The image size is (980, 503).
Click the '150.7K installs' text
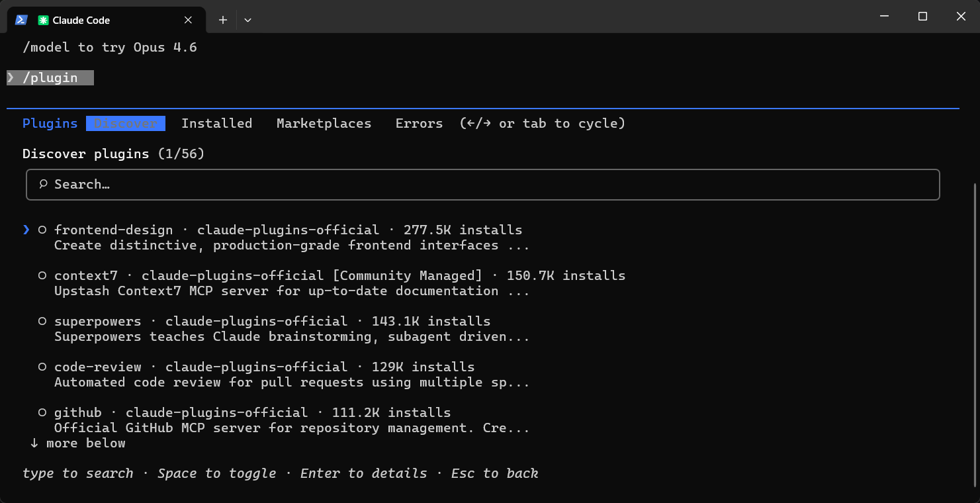pos(566,275)
